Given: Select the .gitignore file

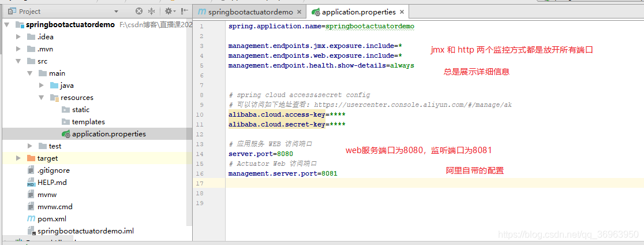Looking at the screenshot, I should pos(54,170).
